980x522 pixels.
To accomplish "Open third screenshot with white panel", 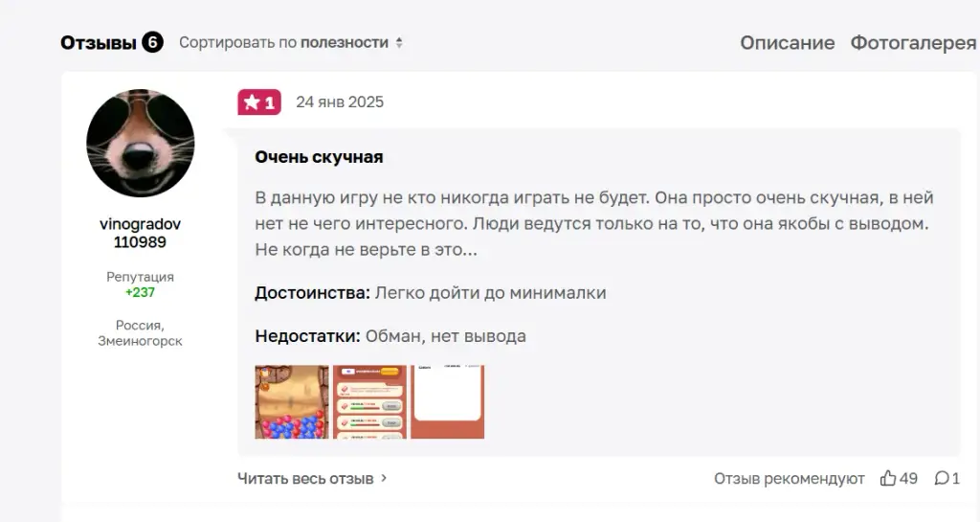I will pos(448,402).
